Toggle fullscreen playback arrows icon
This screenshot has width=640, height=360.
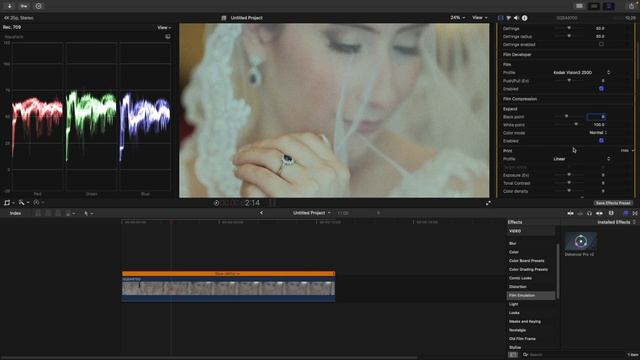point(488,203)
